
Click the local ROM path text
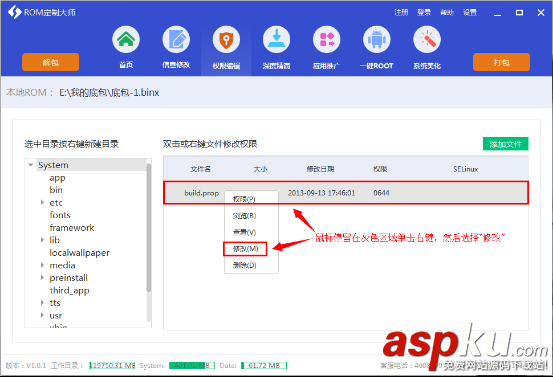(109, 92)
